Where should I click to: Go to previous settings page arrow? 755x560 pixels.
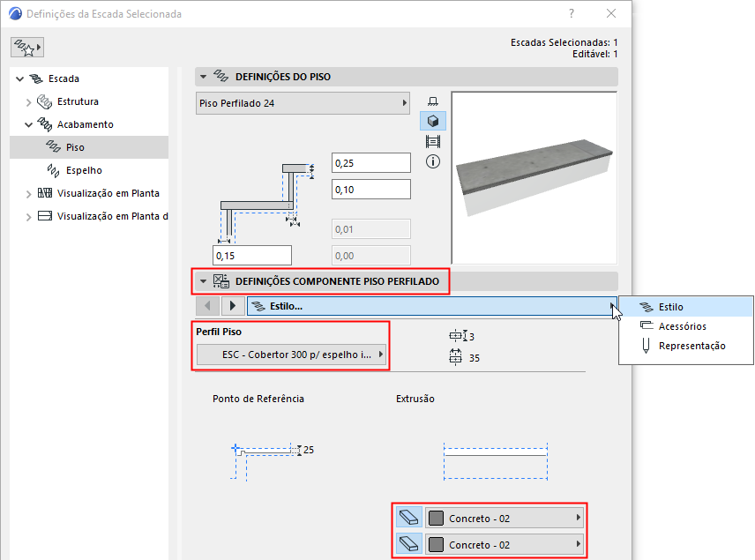(x=207, y=306)
